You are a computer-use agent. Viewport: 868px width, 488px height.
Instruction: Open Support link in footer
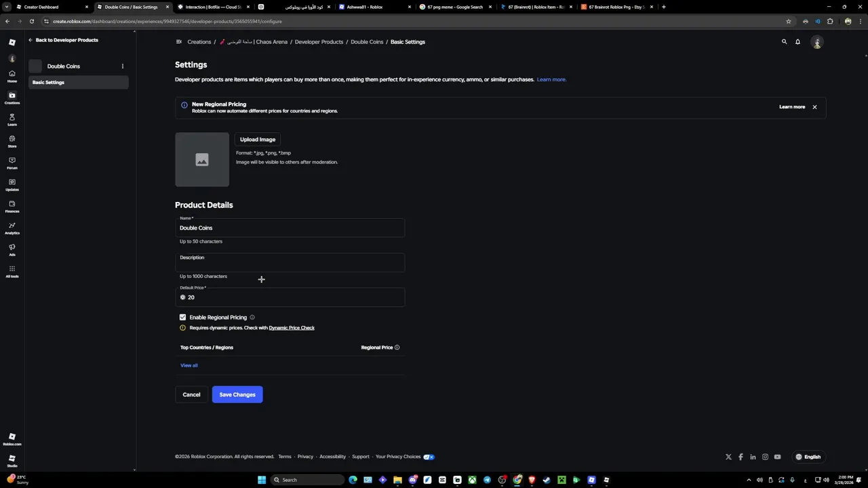pyautogui.click(x=361, y=457)
